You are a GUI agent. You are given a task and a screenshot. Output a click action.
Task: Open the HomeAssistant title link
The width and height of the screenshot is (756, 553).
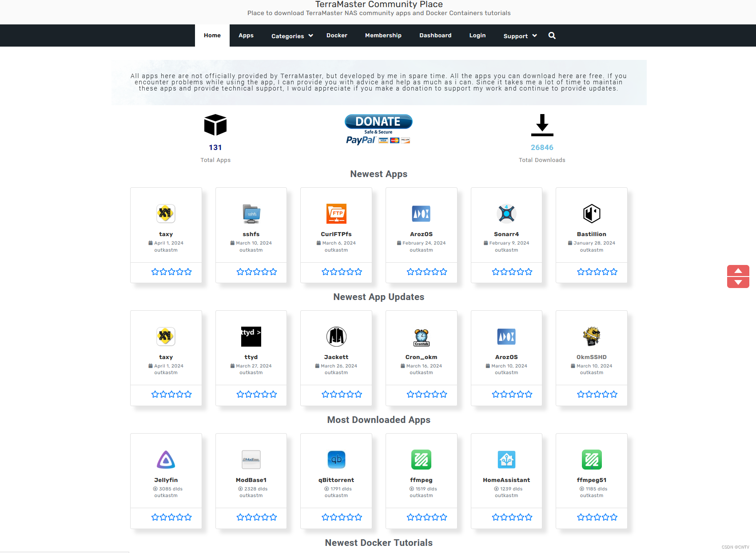[506, 480]
